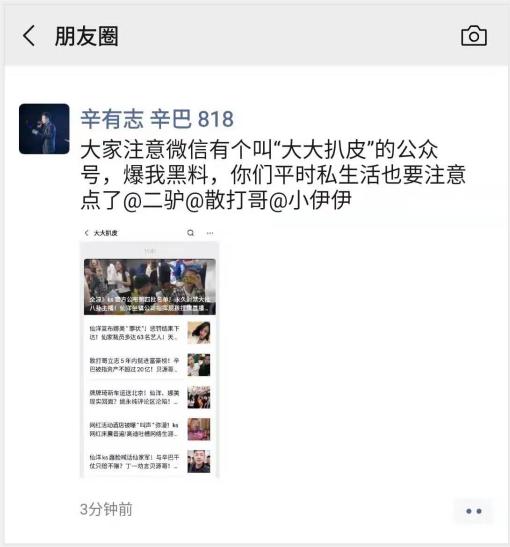
Task: Open the profile name 辛有志 辛巴 818
Action: click(x=157, y=119)
